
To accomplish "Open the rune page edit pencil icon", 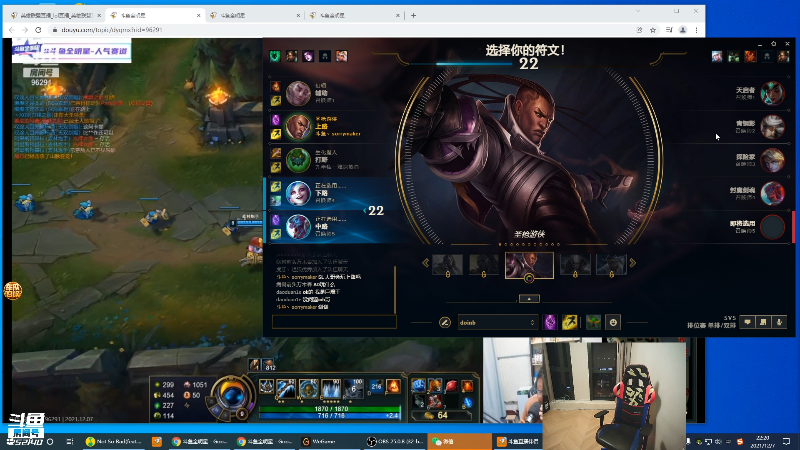I will 444,322.
